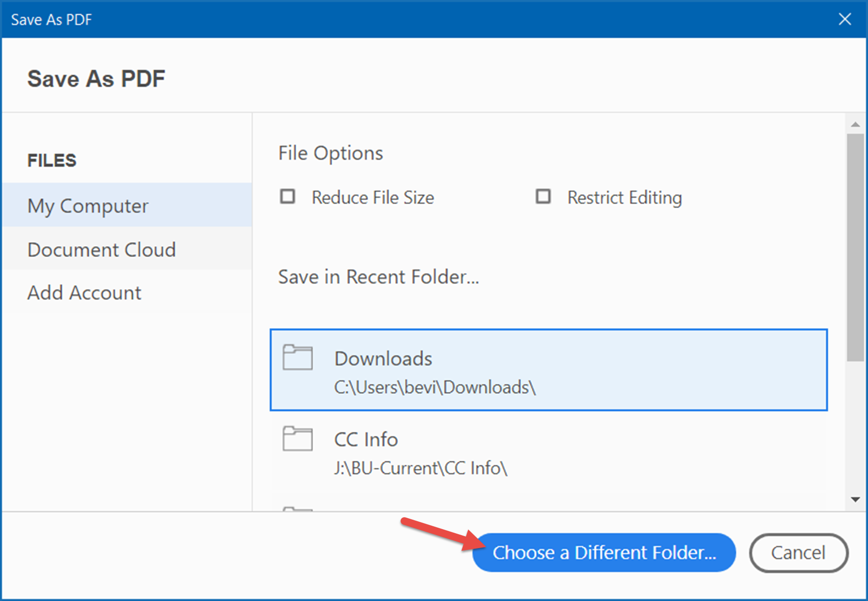
Task: Click the vertical scrollbar thumb
Action: tap(855, 247)
